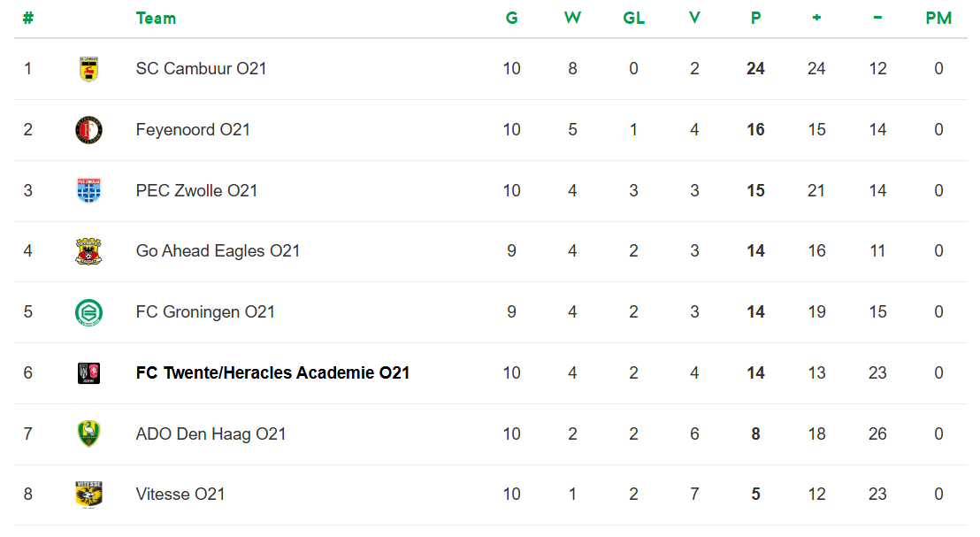Open the Vitesse O21 team link
Screen dimensions: 980x537
click(180, 495)
